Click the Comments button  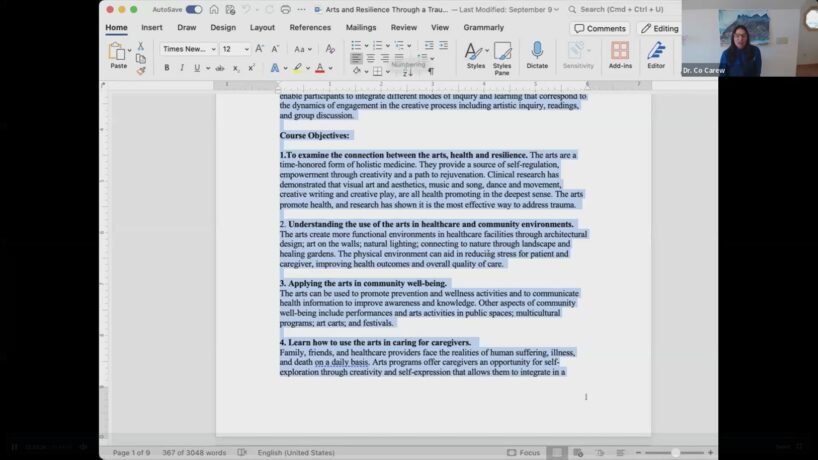click(x=600, y=28)
